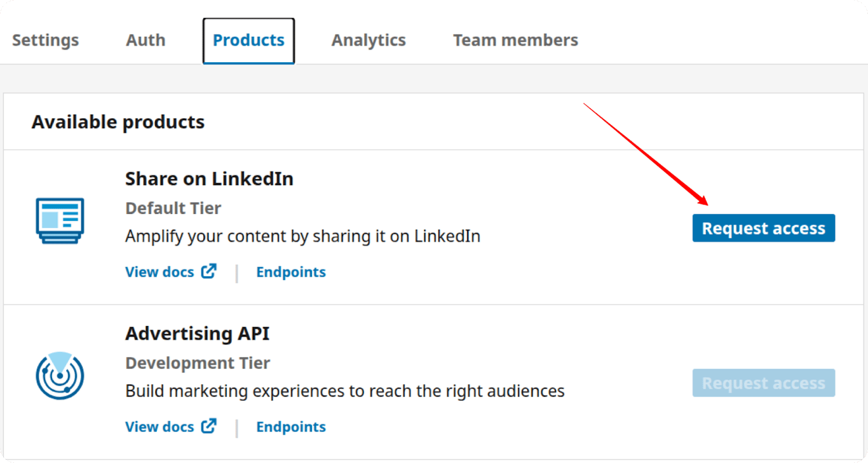The height and width of the screenshot is (463, 868).
Task: Open View docs for Advertising API
Action: click(159, 427)
